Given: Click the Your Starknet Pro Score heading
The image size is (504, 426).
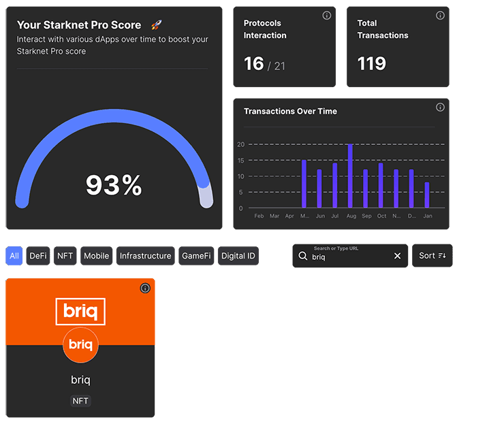Looking at the screenshot, I should coord(79,24).
